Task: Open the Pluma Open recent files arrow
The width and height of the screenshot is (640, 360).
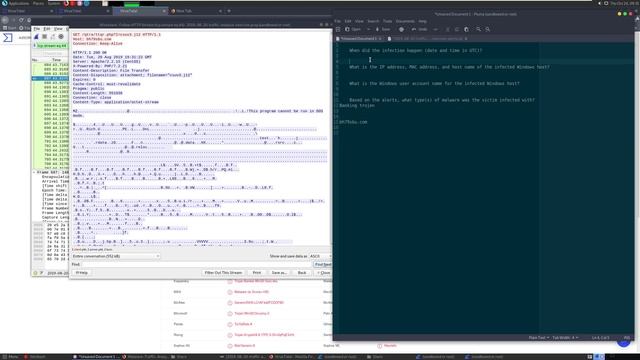Action: pyautogui.click(x=368, y=29)
